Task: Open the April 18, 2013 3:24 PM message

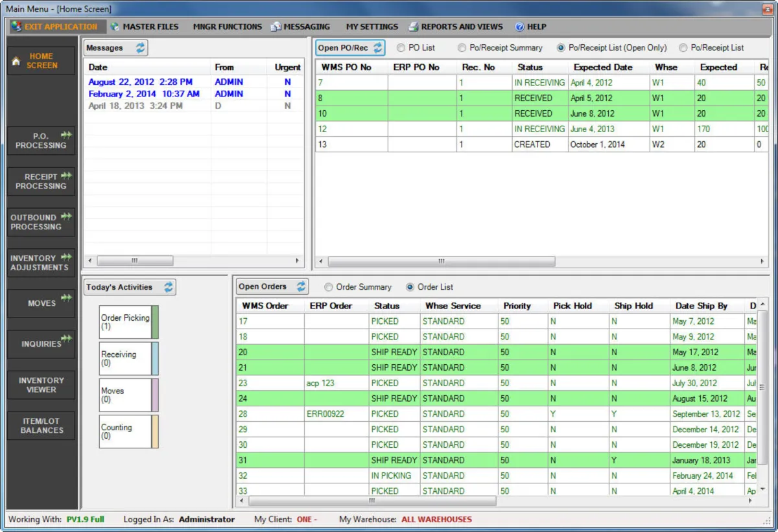Action: [194, 106]
